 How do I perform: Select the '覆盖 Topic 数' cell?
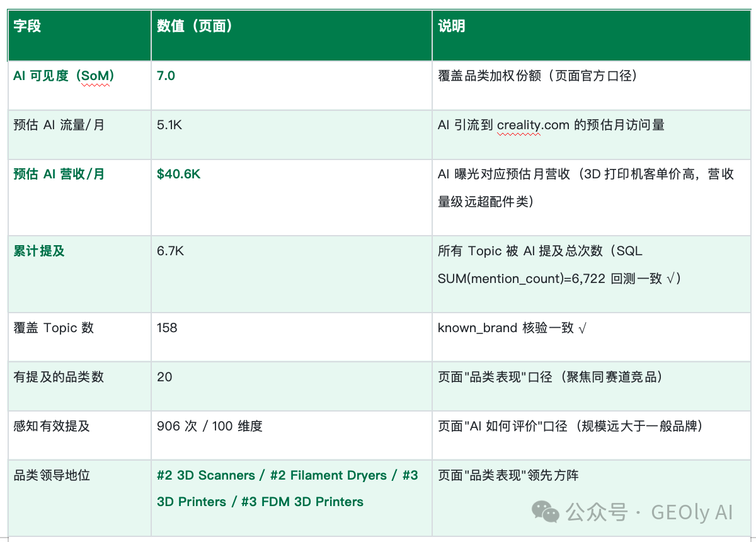point(79,337)
